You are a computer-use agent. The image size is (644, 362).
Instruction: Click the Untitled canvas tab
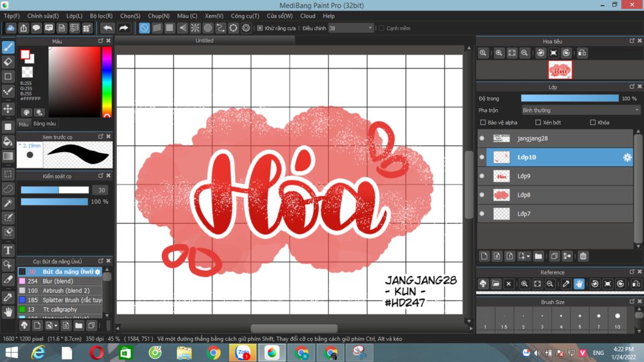pyautogui.click(x=204, y=40)
